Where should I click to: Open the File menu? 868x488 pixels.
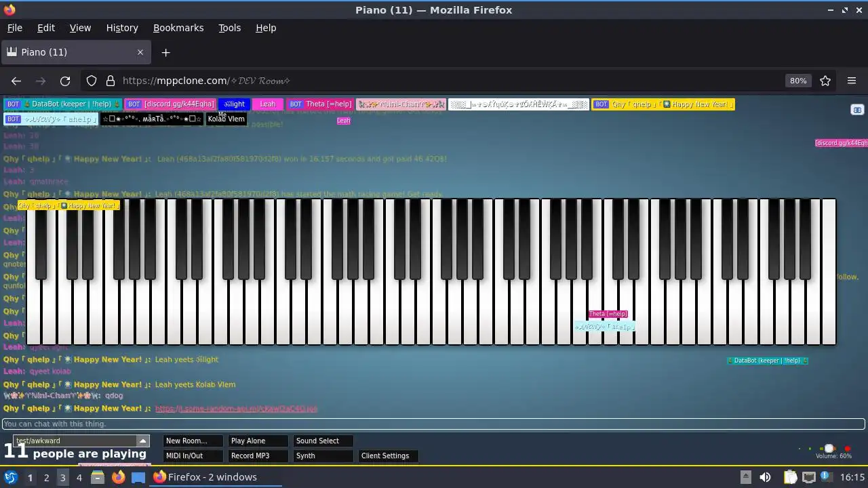[15, 28]
